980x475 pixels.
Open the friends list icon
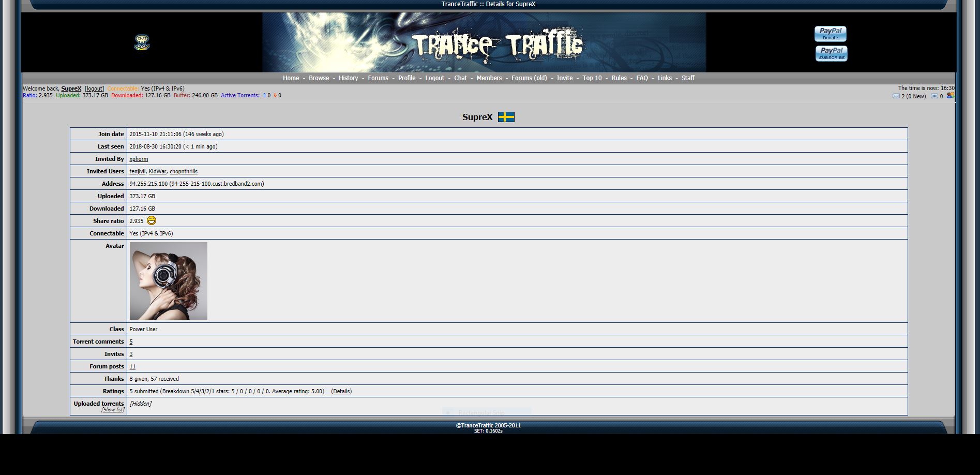click(x=951, y=95)
